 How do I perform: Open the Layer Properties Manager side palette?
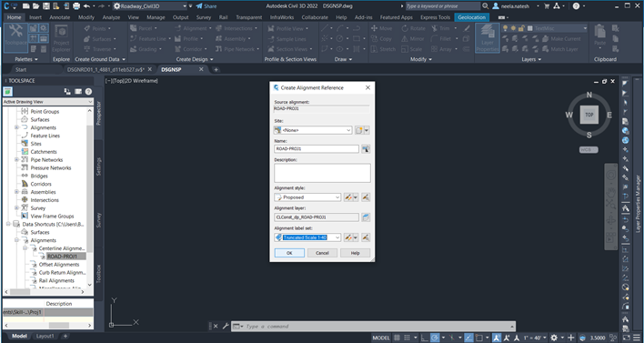pos(639,203)
